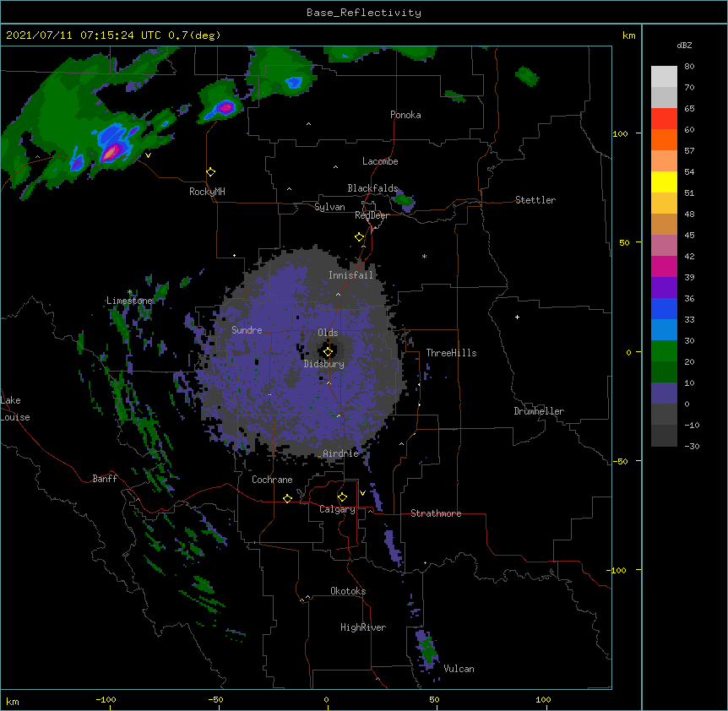728x711 pixels.
Task: Click the Drumheller city label
Action: [x=539, y=411]
